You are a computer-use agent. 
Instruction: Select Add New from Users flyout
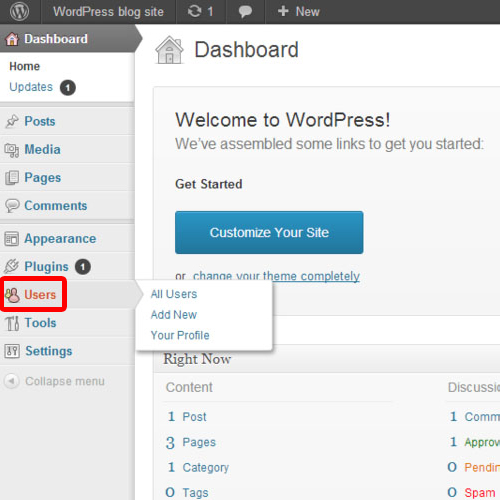(174, 315)
